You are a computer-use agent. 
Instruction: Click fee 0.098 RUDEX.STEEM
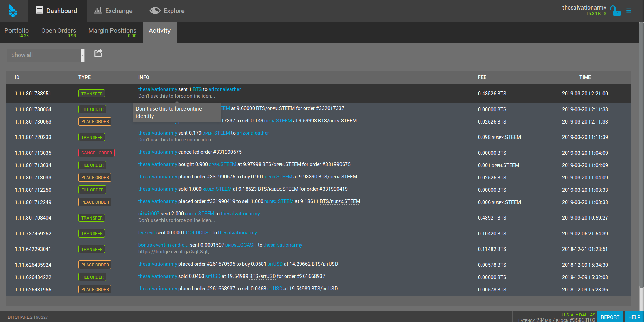click(499, 137)
